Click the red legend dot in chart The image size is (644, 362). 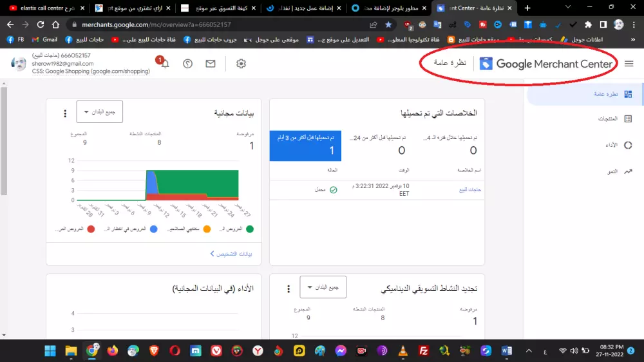point(91,229)
